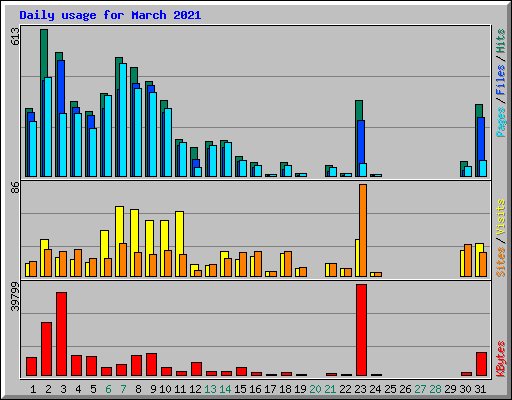Click day 10 on the x-axis
Image resolution: width=512 pixels, height=400 pixels.
[x=165, y=389]
